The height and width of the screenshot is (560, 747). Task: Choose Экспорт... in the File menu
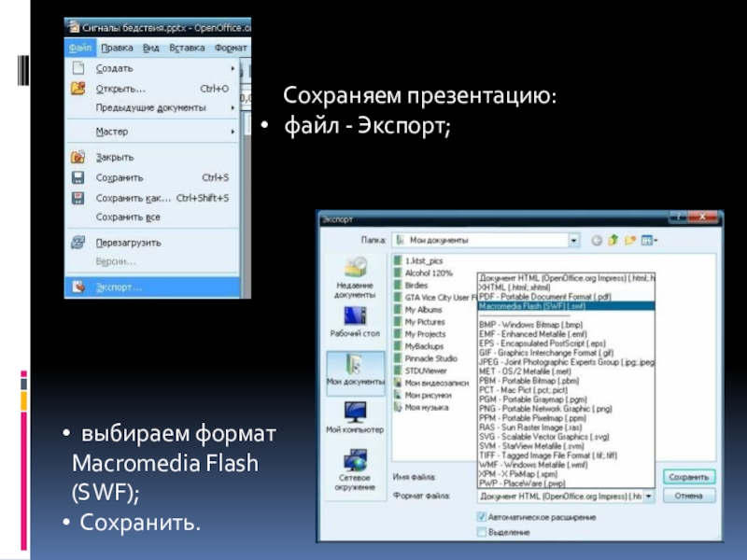pyautogui.click(x=152, y=287)
